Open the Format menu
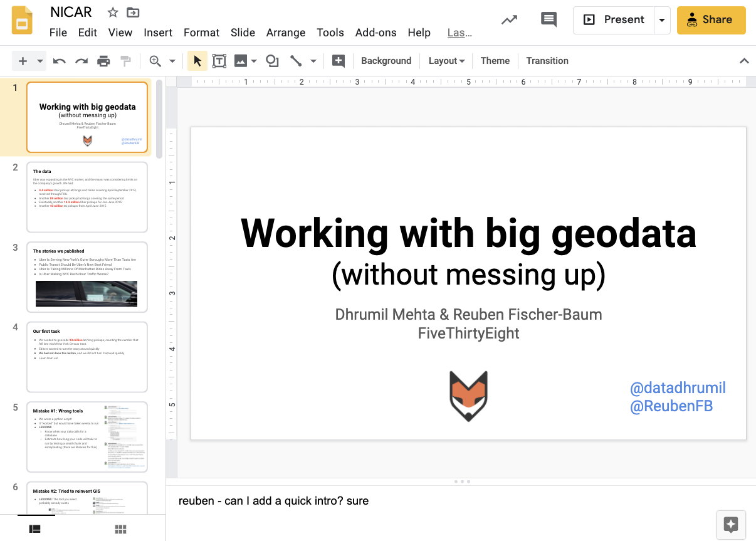 point(201,33)
